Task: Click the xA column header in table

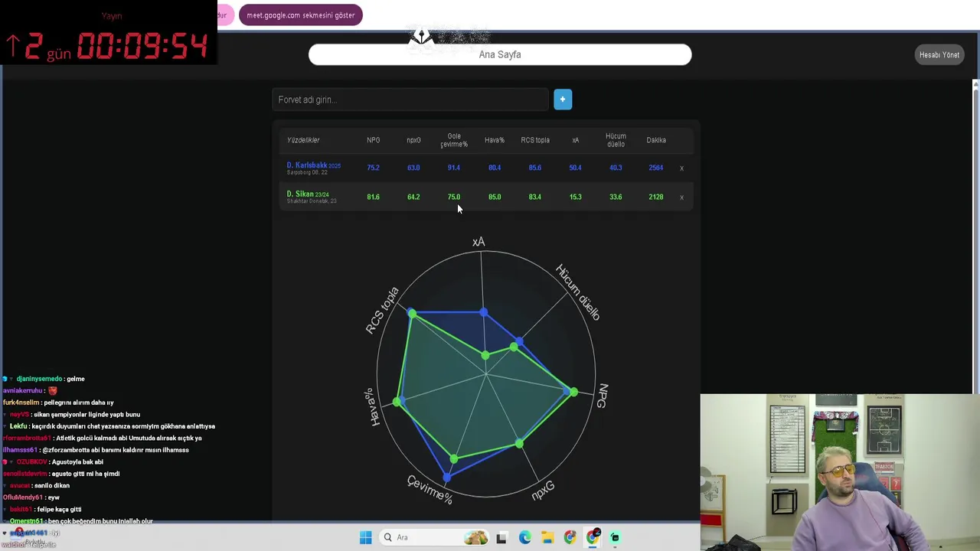Action: tap(576, 140)
